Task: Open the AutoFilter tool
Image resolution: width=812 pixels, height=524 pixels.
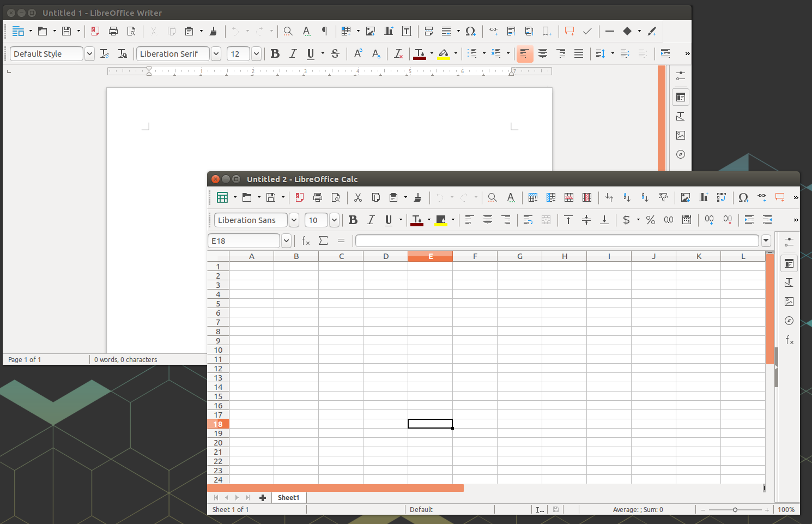Action: (x=663, y=197)
